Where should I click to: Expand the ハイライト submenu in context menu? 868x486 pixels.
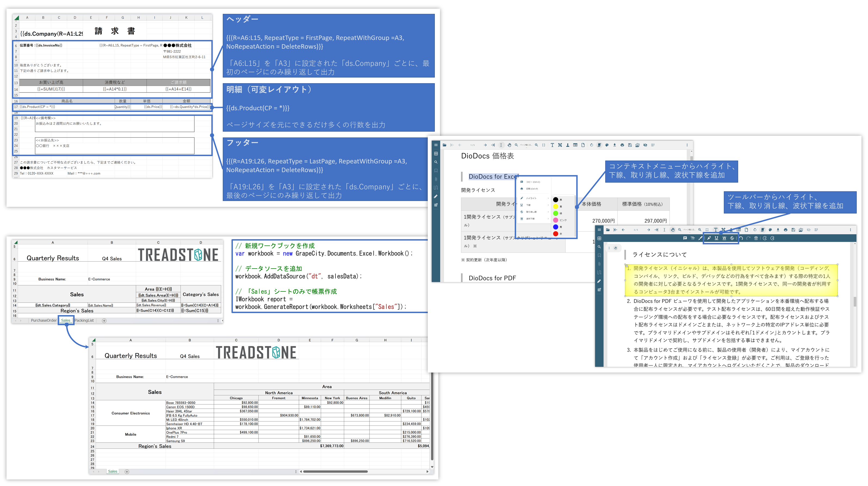pos(535,198)
